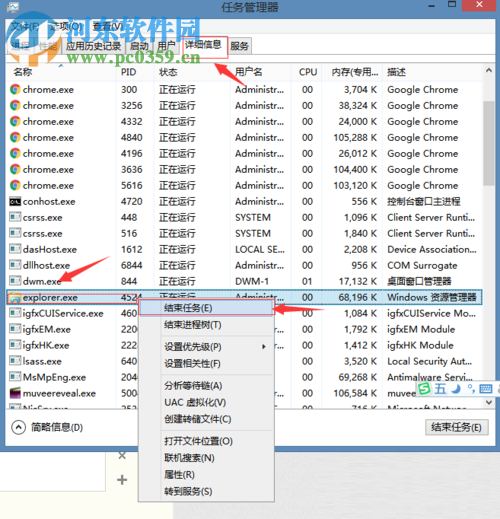Click the dasHost.exe process icon
The width and height of the screenshot is (500, 519).
click(x=15, y=249)
